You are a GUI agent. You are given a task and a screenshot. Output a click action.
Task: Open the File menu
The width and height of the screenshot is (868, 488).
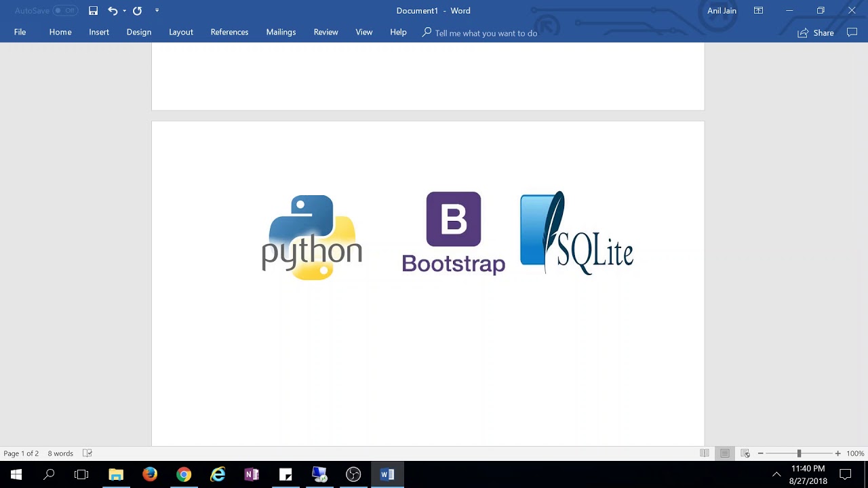point(20,33)
